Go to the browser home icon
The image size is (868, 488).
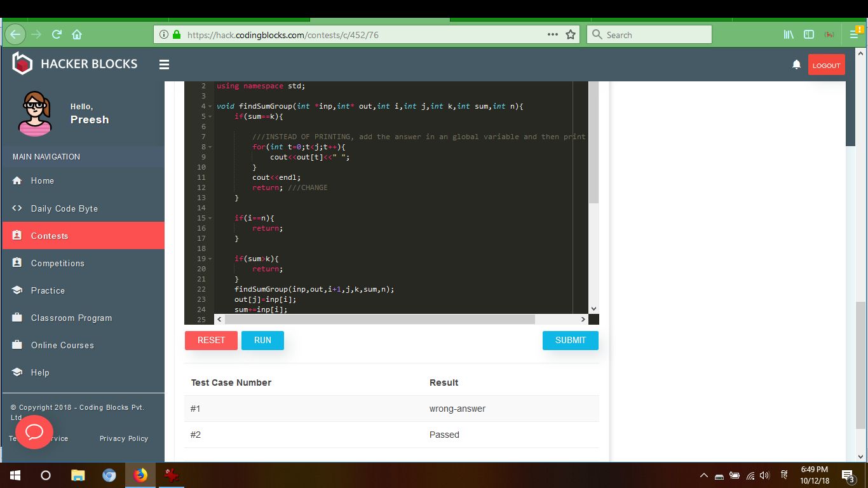click(77, 35)
